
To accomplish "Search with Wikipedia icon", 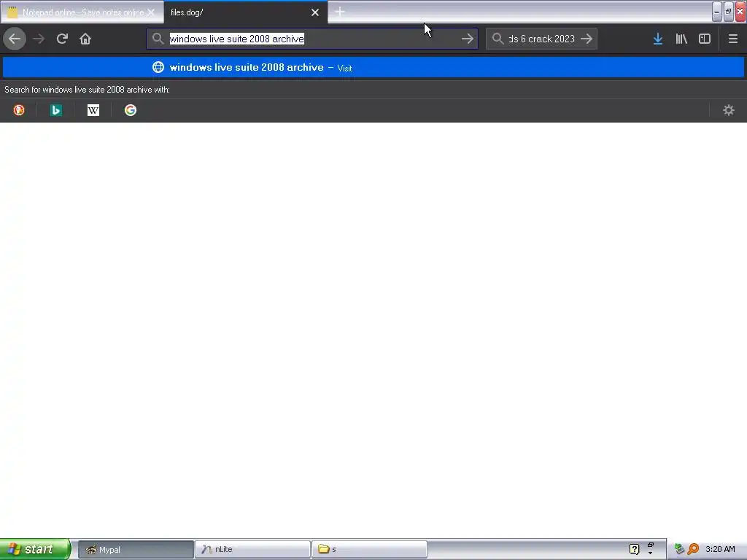I will point(93,110).
